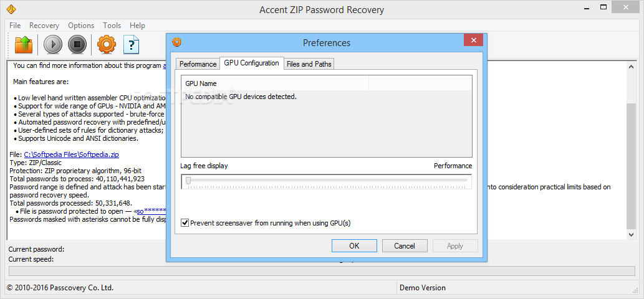The width and height of the screenshot is (644, 299).
Task: Open the Tools menu
Action: click(x=112, y=26)
